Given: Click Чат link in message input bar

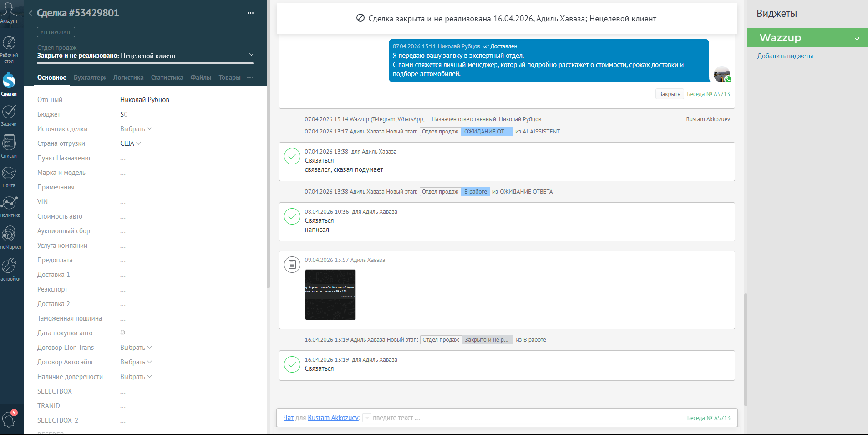Looking at the screenshot, I should 289,418.
